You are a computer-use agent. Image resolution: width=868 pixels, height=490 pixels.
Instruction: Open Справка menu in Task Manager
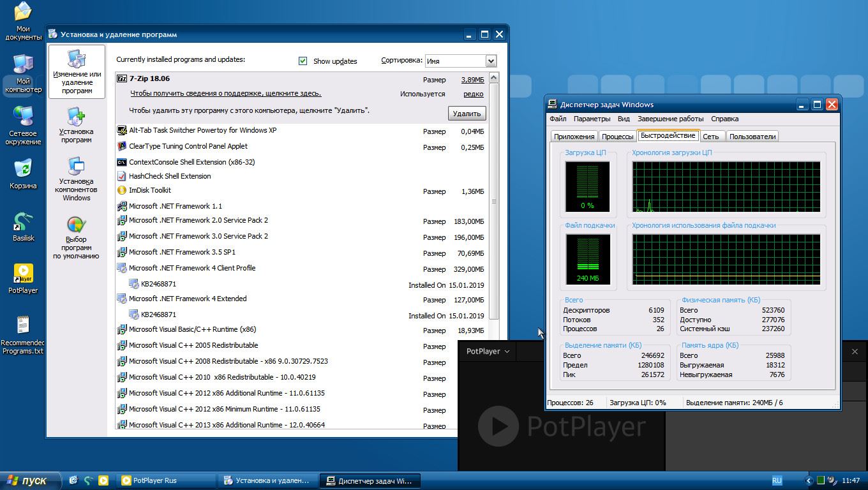pos(724,119)
